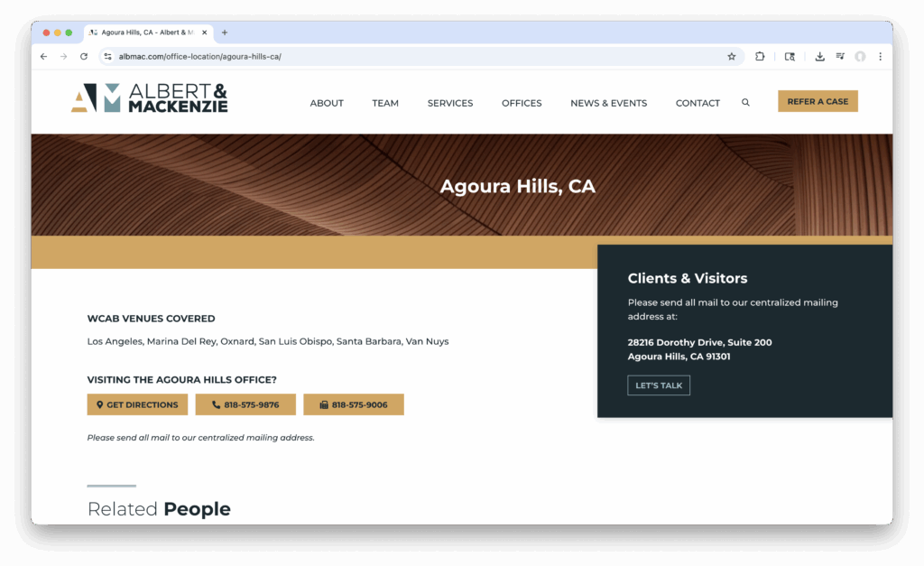924x566 pixels.
Task: Open a new browser tab
Action: tap(225, 32)
